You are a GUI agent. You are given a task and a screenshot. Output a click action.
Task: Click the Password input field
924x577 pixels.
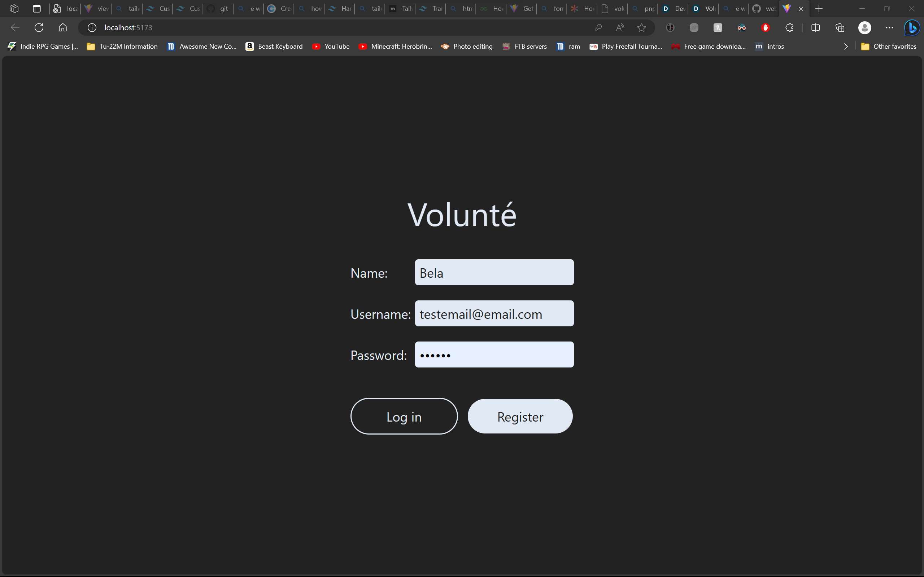pos(494,354)
